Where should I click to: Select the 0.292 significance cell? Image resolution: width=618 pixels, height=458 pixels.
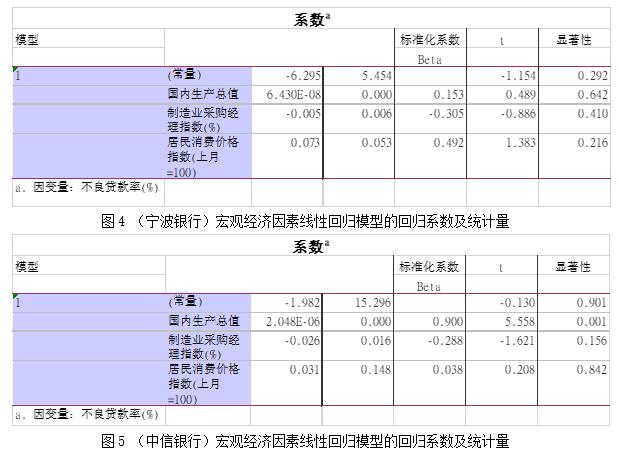click(x=574, y=75)
